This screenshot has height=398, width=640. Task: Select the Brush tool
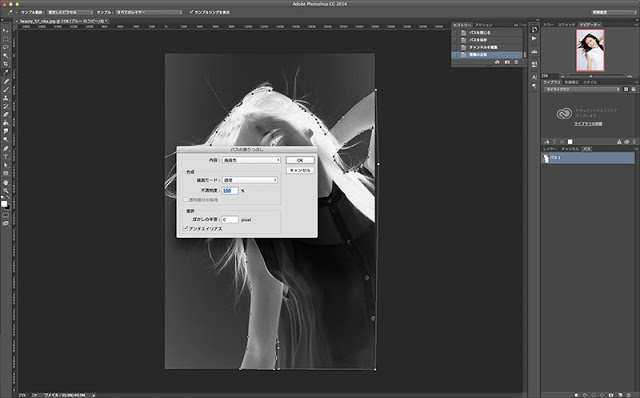coord(6,89)
